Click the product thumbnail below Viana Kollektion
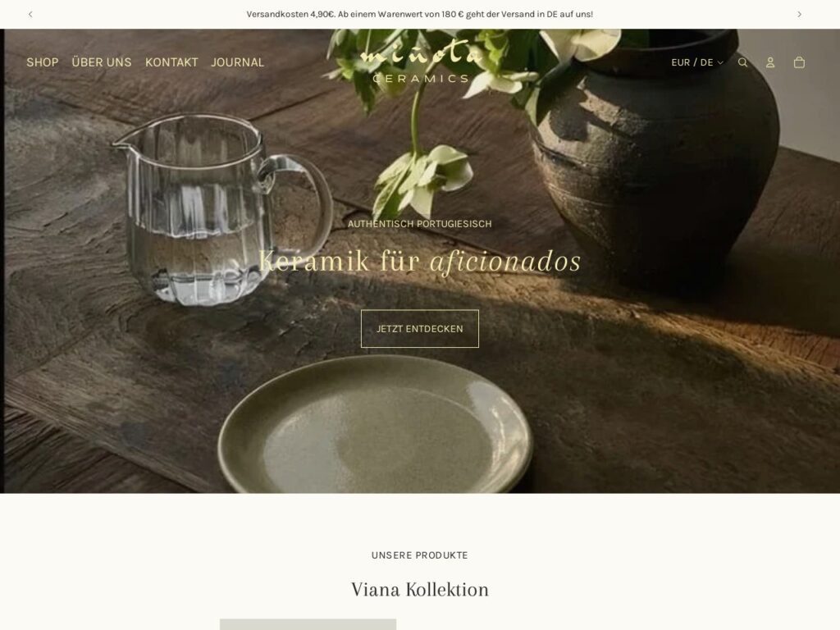Screen dimensions: 840x630 [308, 624]
